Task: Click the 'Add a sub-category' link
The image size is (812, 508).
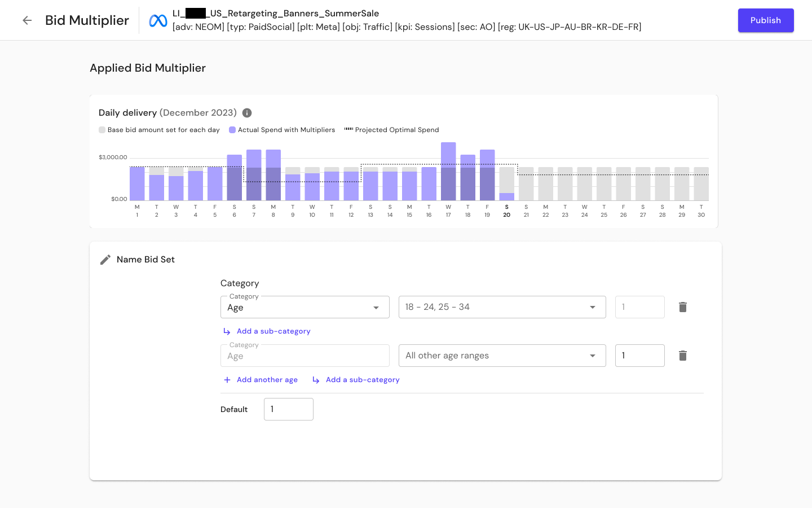Action: 273,331
